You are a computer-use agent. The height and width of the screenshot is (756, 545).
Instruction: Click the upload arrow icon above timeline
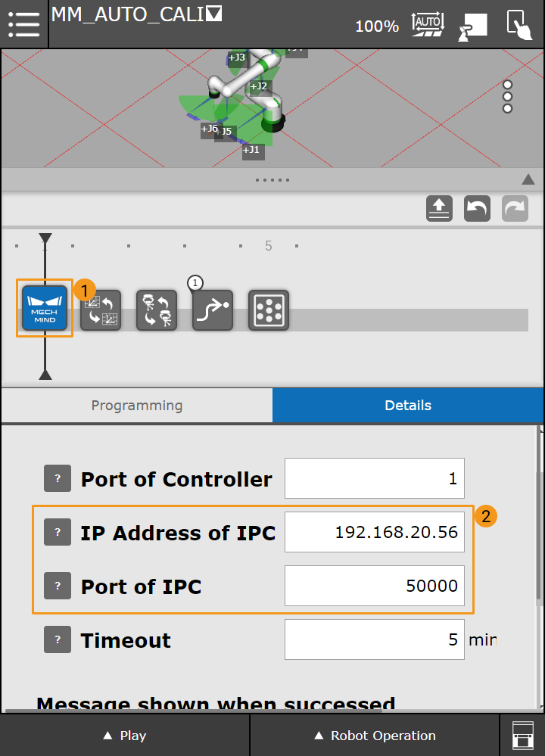tap(439, 208)
